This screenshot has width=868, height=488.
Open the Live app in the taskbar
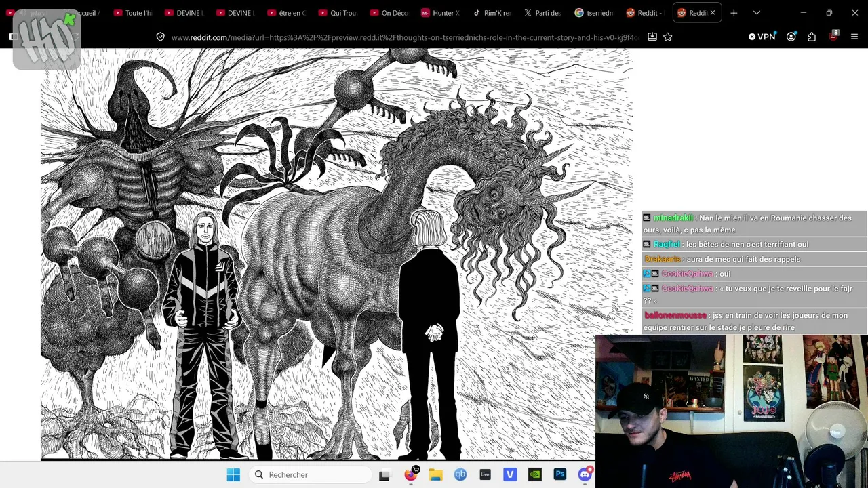point(485,474)
